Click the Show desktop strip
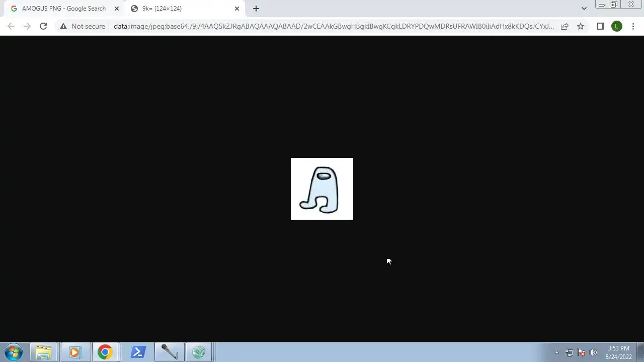 click(640, 352)
